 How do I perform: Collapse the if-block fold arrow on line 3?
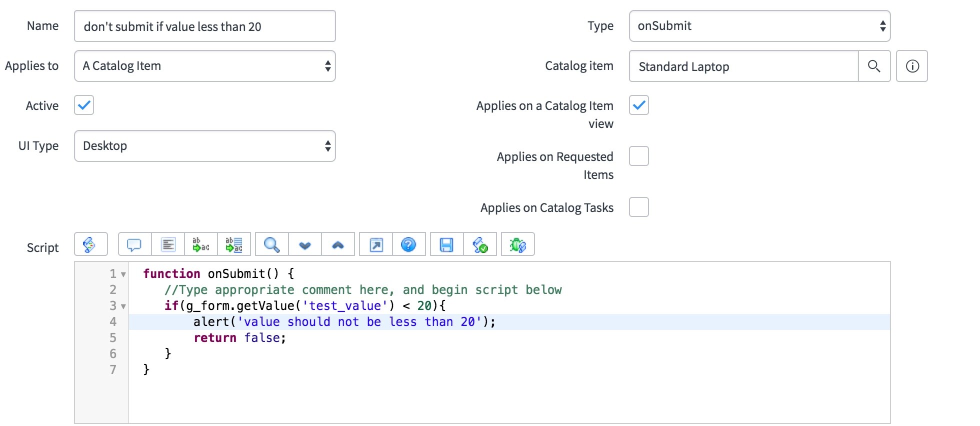(x=123, y=306)
